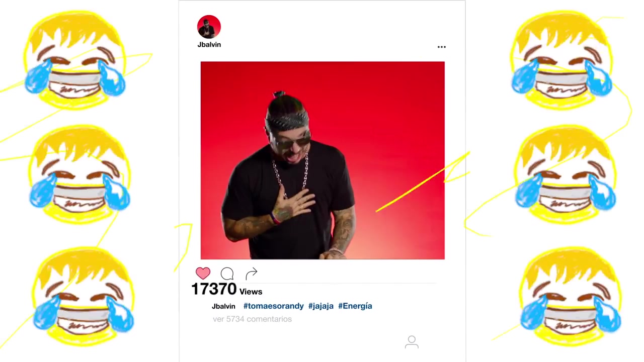Click the Jbalvin name in the caption

tap(223, 306)
